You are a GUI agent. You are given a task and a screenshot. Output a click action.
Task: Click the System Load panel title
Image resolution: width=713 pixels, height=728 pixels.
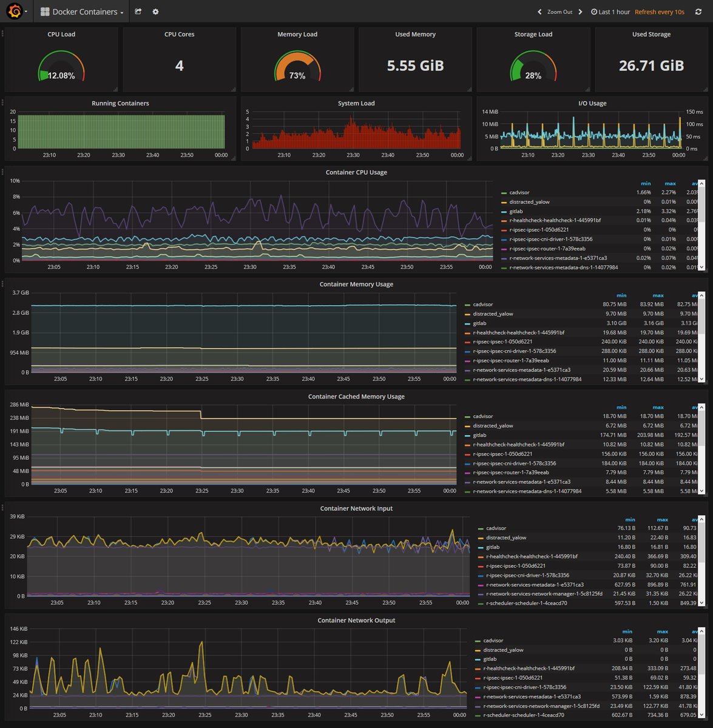coord(356,103)
